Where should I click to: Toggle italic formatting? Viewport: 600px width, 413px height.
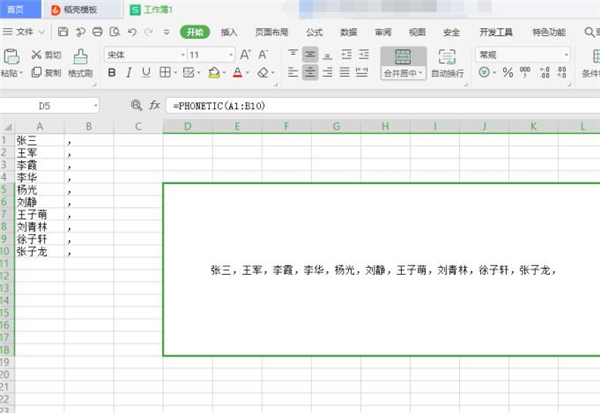(130, 73)
